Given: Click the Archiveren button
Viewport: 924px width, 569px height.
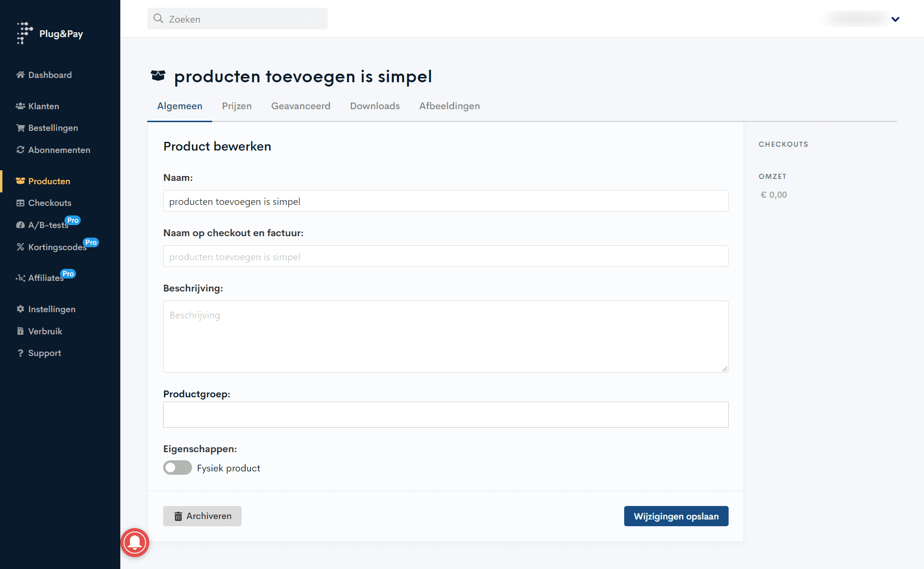Looking at the screenshot, I should pos(202,516).
